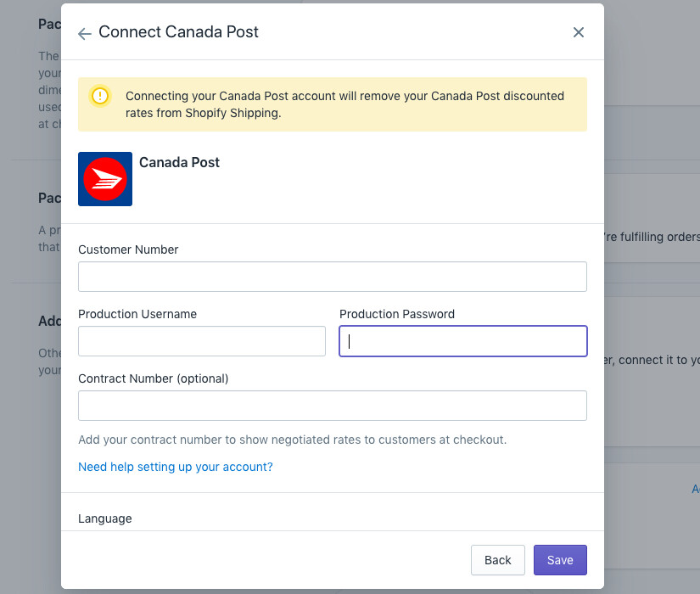Select the Production Password input box
This screenshot has height=594, width=700.
click(x=463, y=341)
